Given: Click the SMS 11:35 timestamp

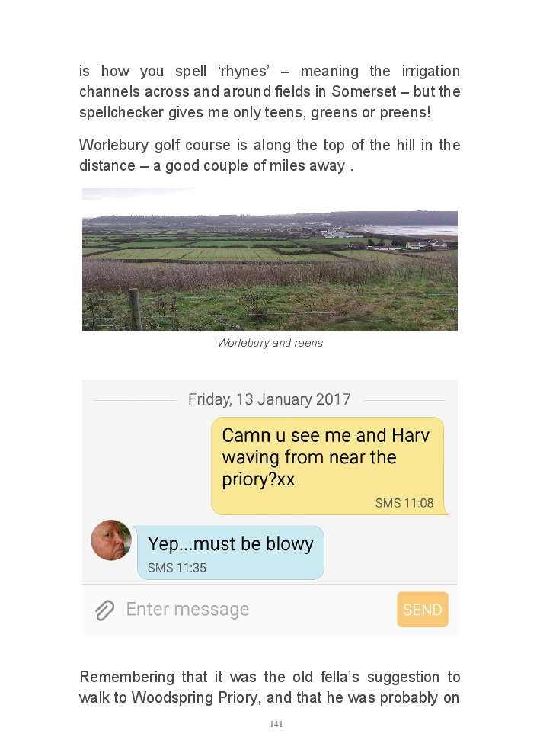Looking at the screenshot, I should [x=177, y=568].
